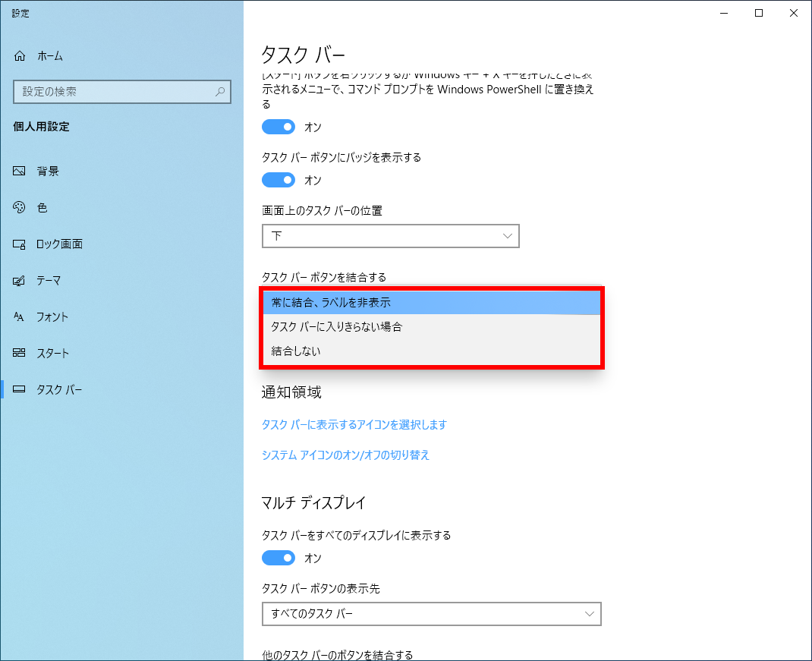The width and height of the screenshot is (812, 661).
Task: Open タスク バー ボタンの表示先 dropdown
Action: [x=431, y=614]
